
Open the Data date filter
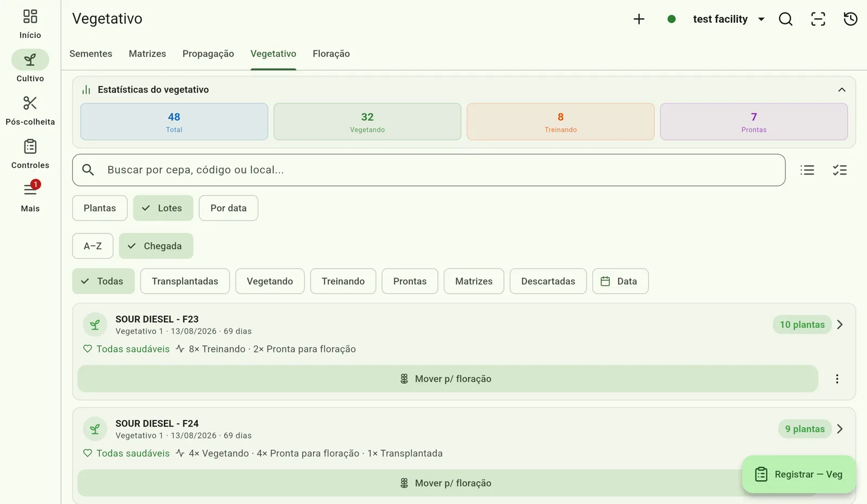620,281
